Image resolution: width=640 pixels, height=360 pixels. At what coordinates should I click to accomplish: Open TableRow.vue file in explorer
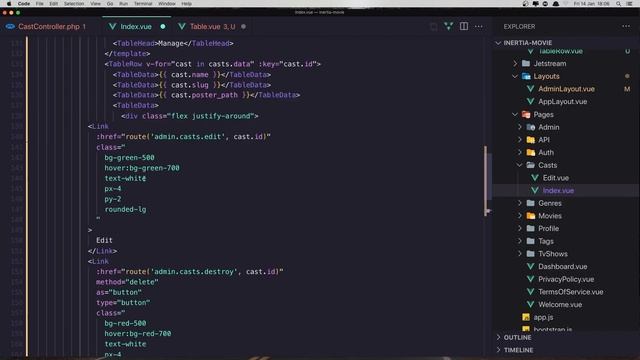point(560,51)
